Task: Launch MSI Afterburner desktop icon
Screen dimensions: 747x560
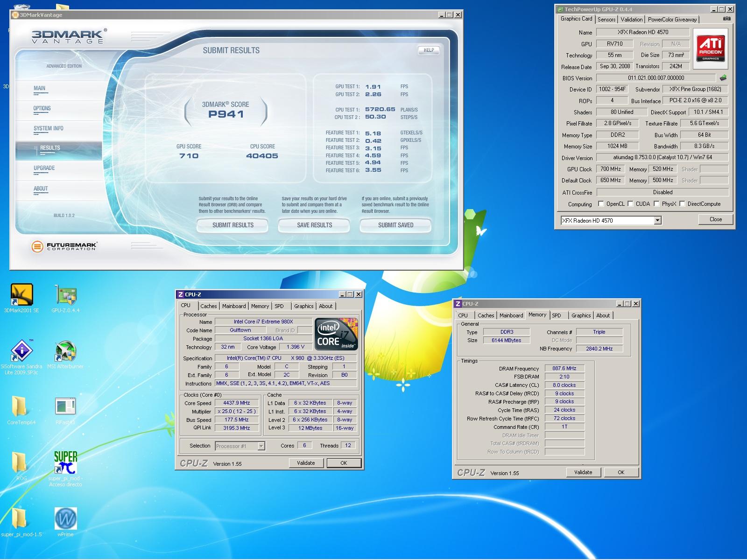Action: click(x=65, y=355)
